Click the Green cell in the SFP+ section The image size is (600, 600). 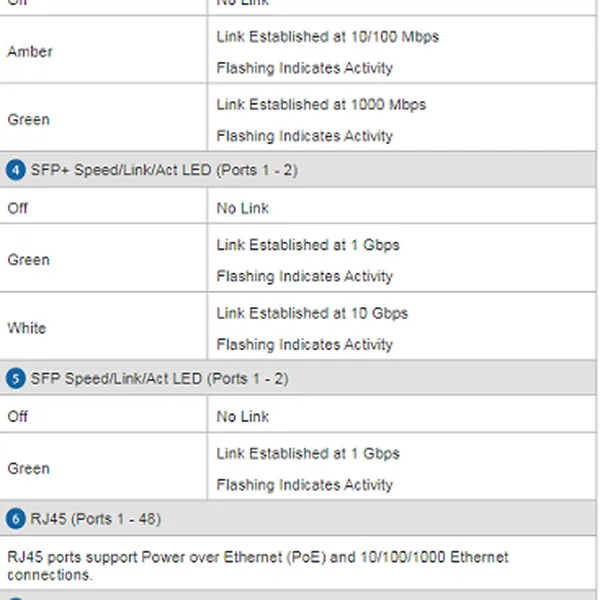(28, 259)
